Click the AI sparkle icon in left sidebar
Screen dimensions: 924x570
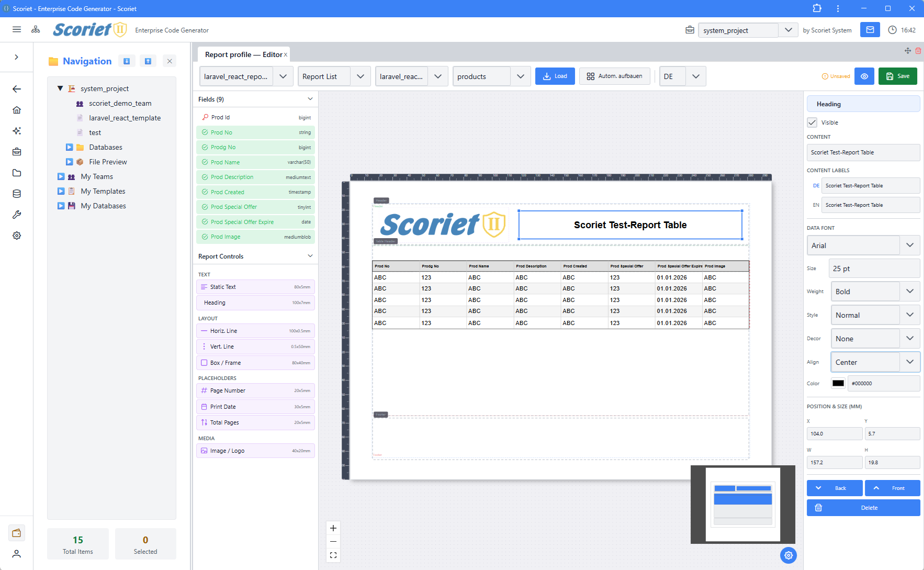tap(17, 131)
